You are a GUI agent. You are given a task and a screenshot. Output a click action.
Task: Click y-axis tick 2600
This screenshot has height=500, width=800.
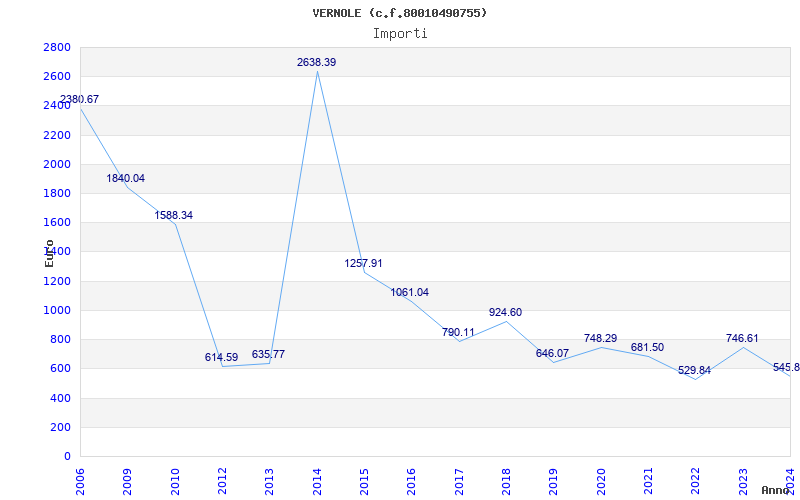coord(57,77)
